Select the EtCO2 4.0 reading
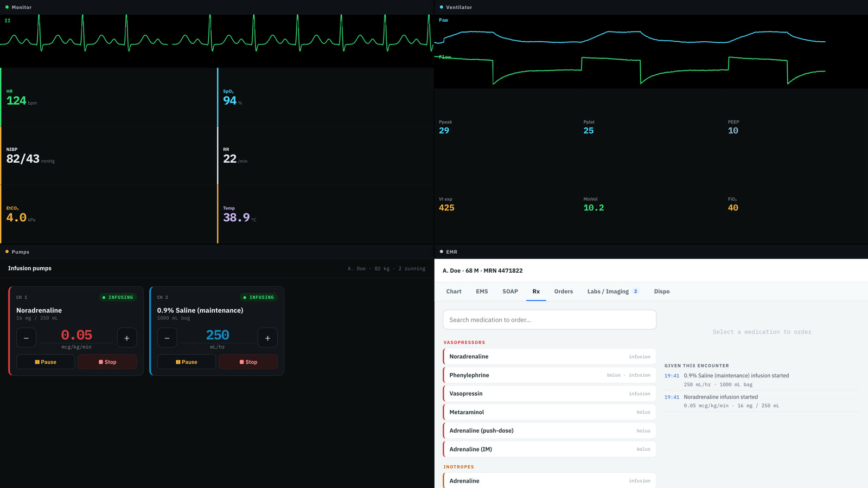 click(x=16, y=217)
